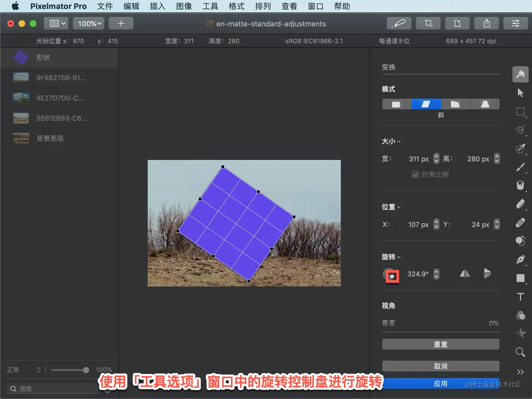This screenshot has height=399, width=532.
Task: Select the Type text tool
Action: click(x=520, y=297)
